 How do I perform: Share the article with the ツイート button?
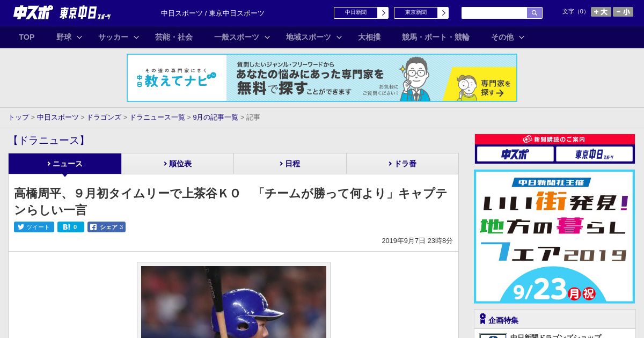tap(34, 227)
